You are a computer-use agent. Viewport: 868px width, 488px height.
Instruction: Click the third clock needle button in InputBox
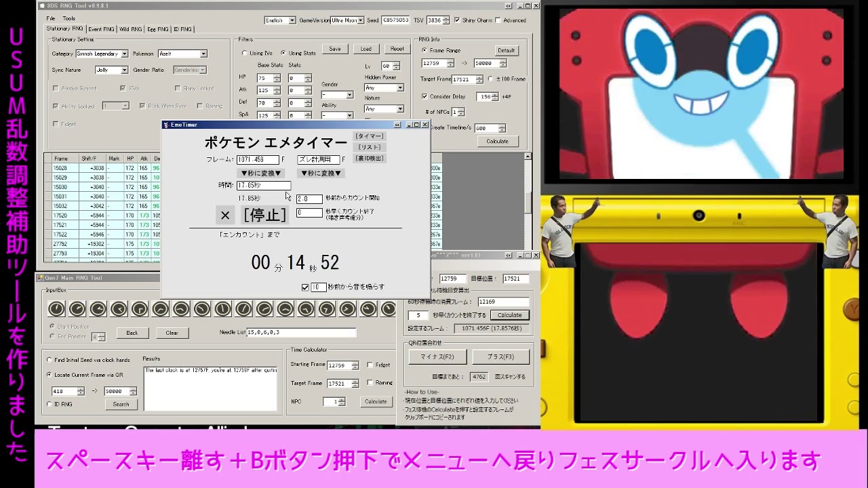(x=98, y=309)
